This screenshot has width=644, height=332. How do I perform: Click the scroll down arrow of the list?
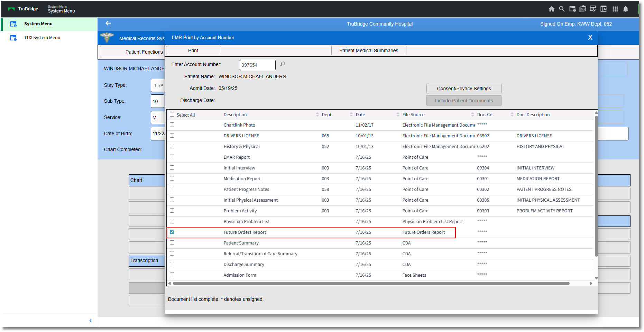click(x=596, y=278)
